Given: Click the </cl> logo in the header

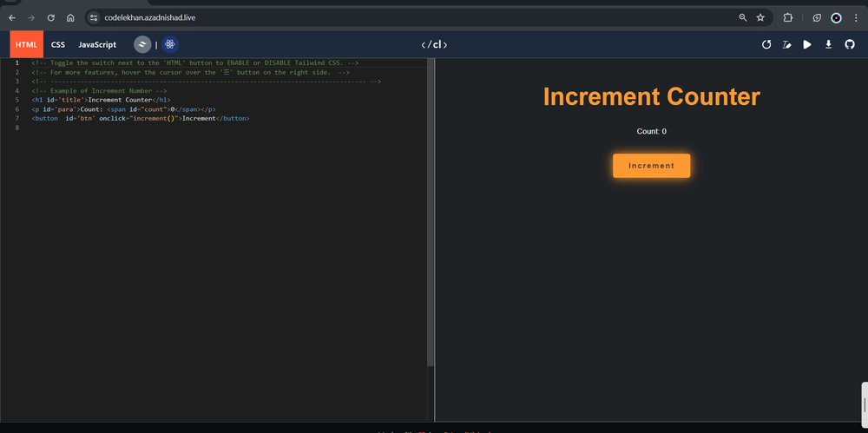Looking at the screenshot, I should tap(434, 44).
